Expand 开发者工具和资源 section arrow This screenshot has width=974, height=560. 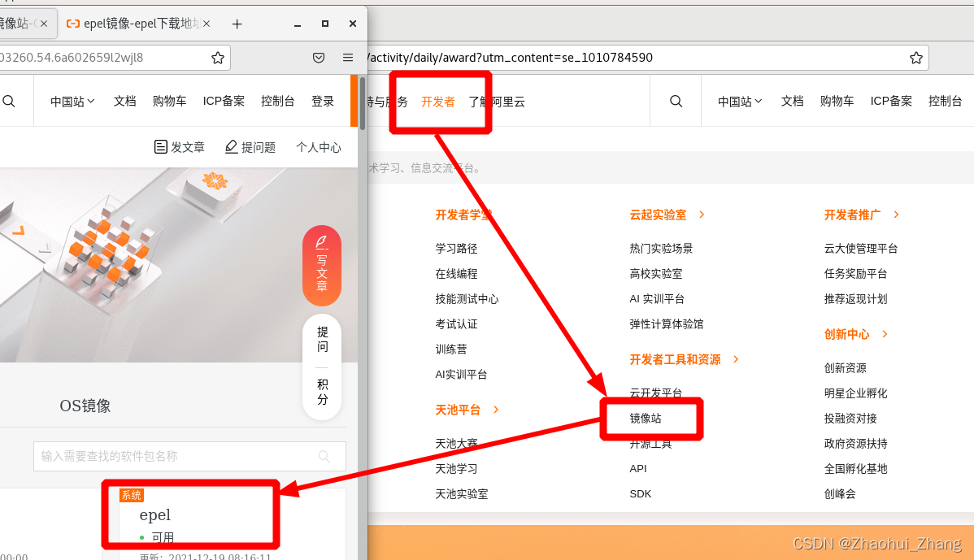point(736,359)
